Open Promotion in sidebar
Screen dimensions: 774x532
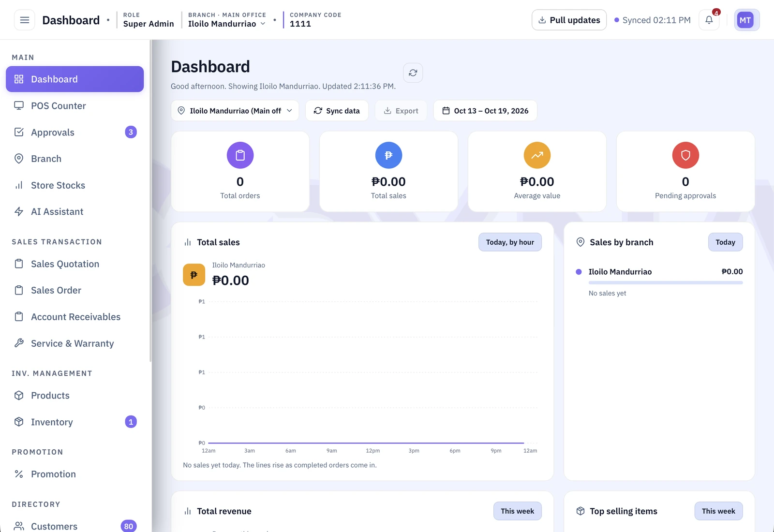point(74,474)
